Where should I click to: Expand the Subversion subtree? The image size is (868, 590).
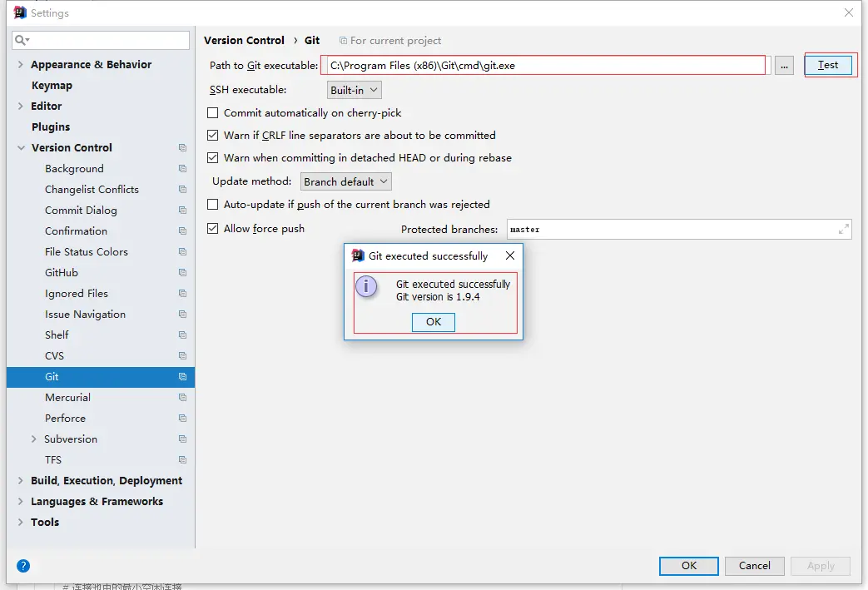point(34,439)
